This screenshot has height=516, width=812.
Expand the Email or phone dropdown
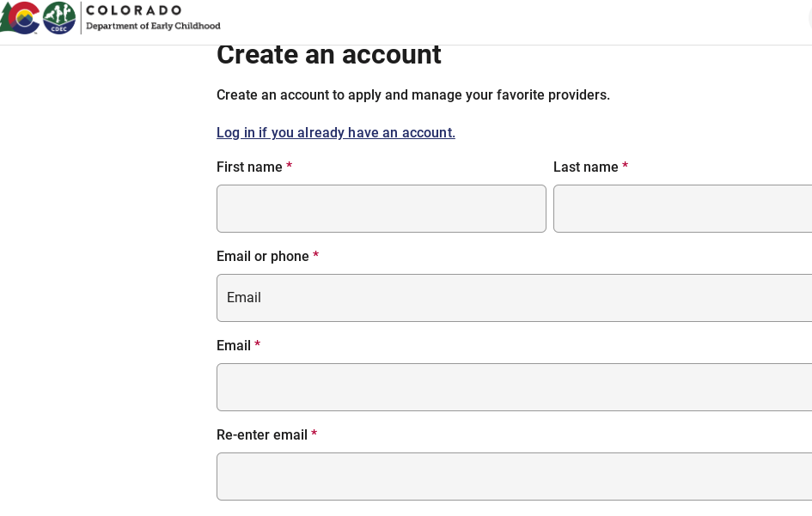[x=514, y=298]
